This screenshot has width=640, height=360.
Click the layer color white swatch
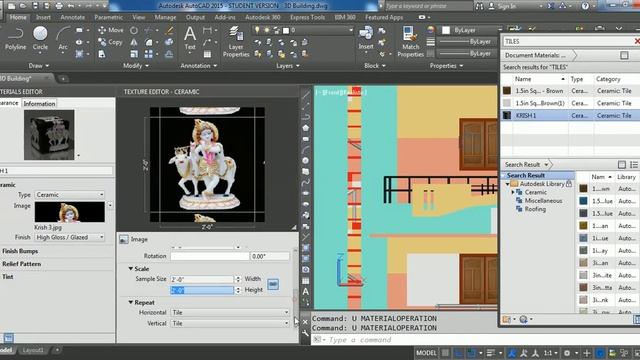click(286, 30)
